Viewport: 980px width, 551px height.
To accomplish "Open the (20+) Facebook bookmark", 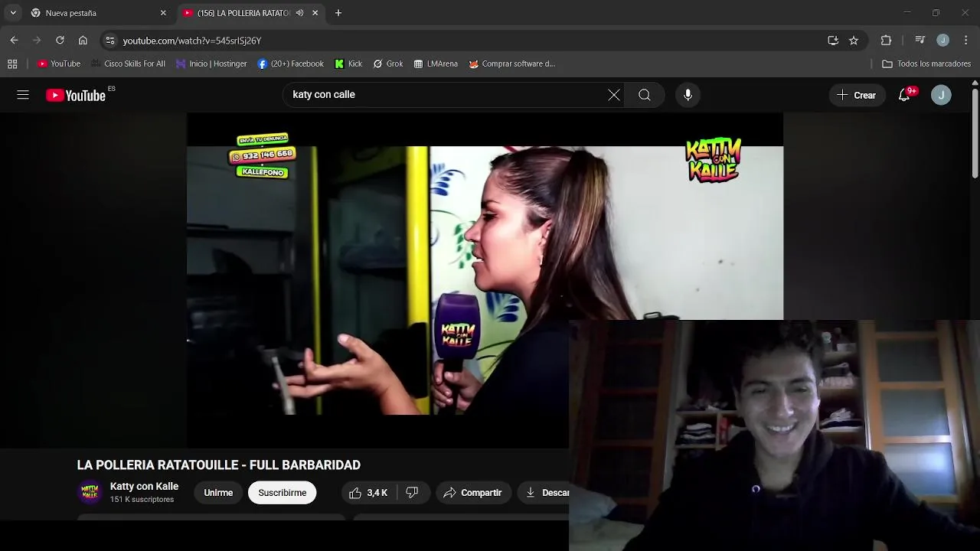I will [x=291, y=64].
